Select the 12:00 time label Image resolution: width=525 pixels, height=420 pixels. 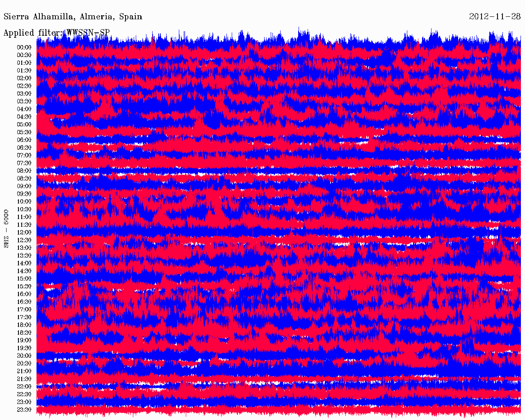point(24,233)
